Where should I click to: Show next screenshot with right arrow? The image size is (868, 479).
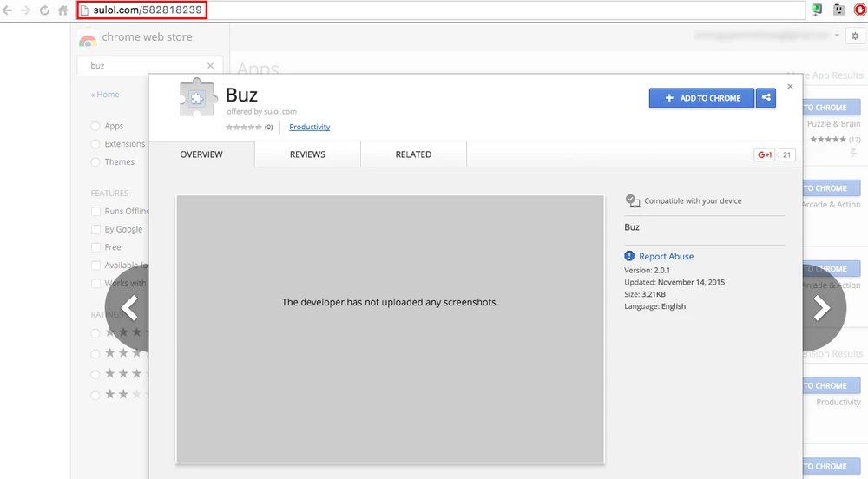pyautogui.click(x=819, y=307)
